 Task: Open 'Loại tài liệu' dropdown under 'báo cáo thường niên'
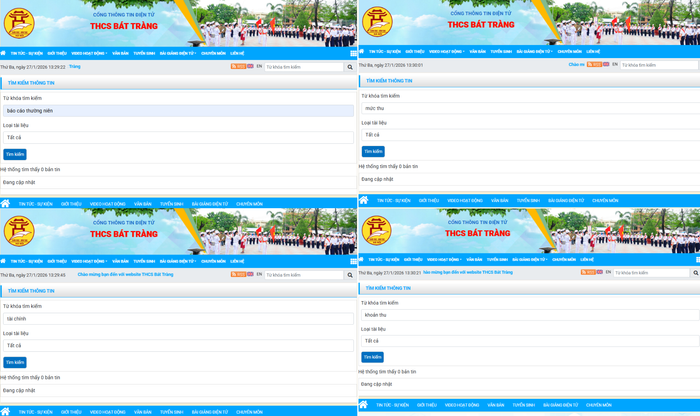[178, 138]
